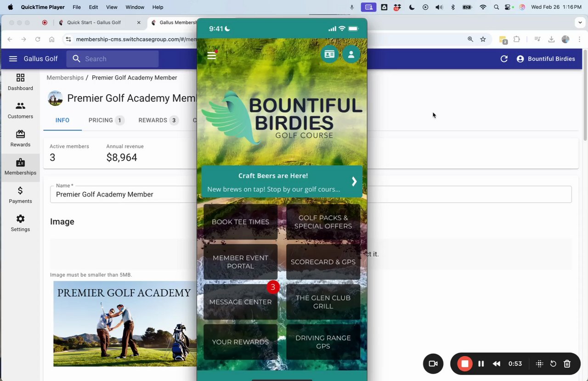Open the QuickTime Player File menu

(77, 7)
